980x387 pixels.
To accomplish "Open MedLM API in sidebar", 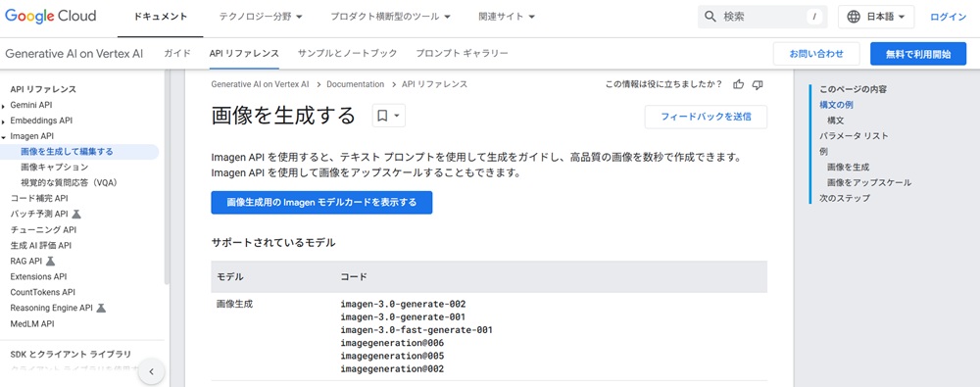I will (32, 324).
